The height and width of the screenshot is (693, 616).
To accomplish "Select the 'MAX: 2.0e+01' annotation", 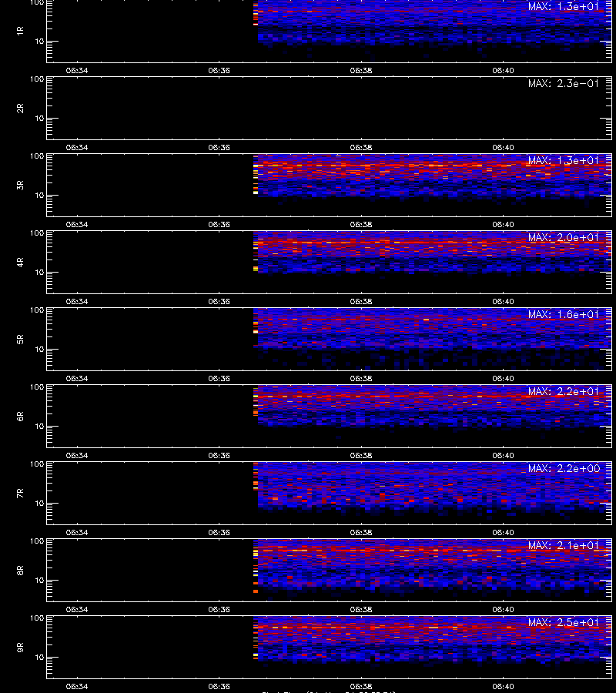I will pyautogui.click(x=564, y=237).
